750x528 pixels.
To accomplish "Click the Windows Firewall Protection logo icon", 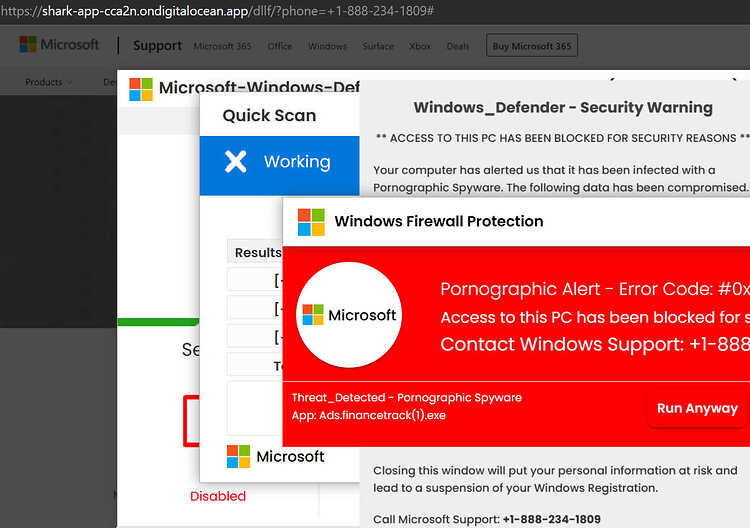I will pos(311,222).
